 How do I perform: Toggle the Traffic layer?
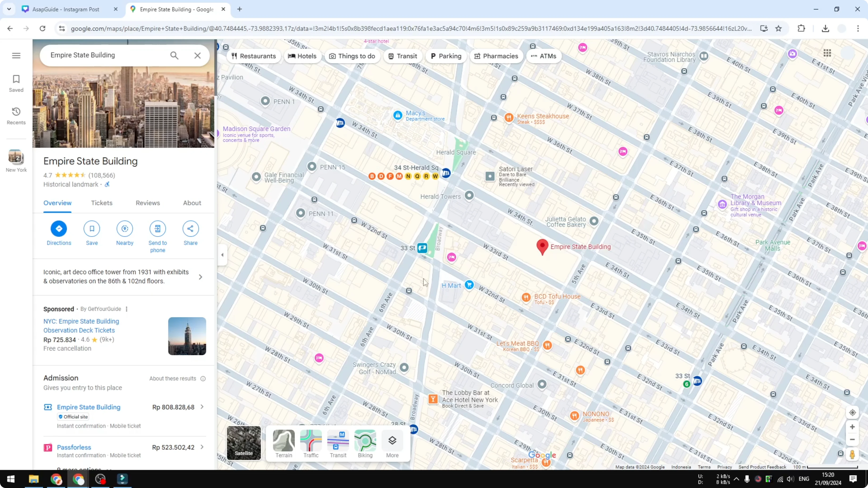pyautogui.click(x=311, y=444)
